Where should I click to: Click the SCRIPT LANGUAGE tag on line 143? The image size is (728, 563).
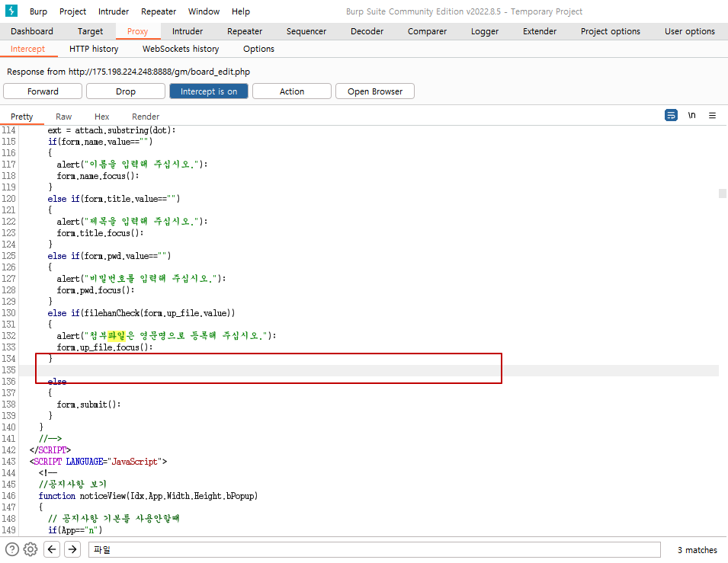click(98, 462)
